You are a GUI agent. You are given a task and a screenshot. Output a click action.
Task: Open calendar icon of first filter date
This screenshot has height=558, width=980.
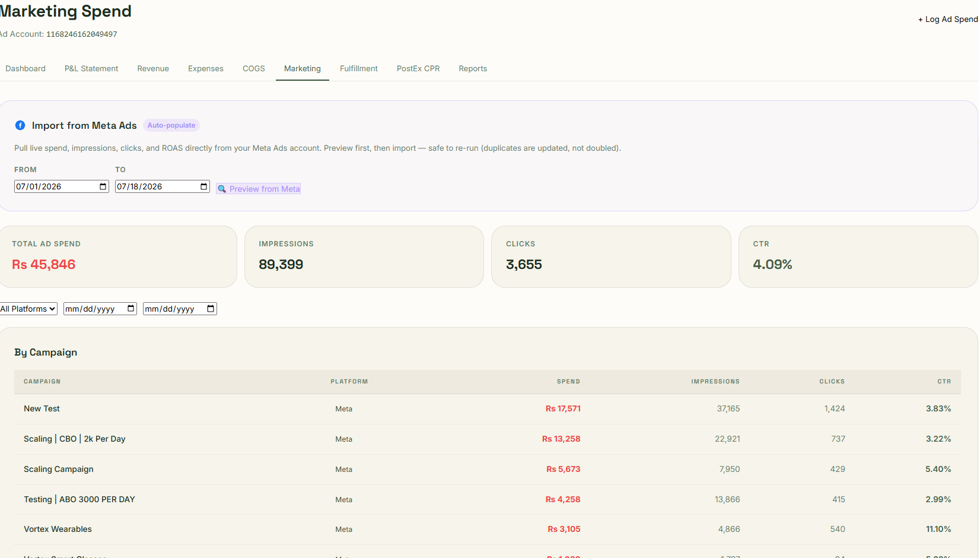tap(131, 309)
